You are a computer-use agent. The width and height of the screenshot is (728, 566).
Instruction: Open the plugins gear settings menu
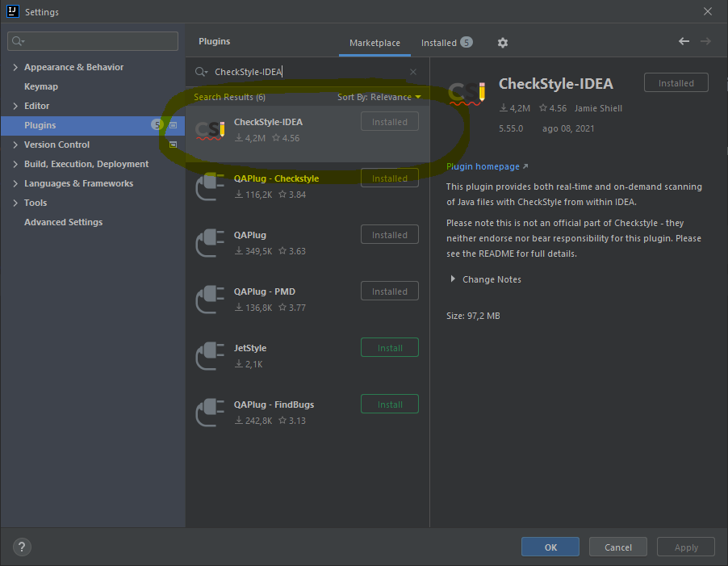pos(502,43)
